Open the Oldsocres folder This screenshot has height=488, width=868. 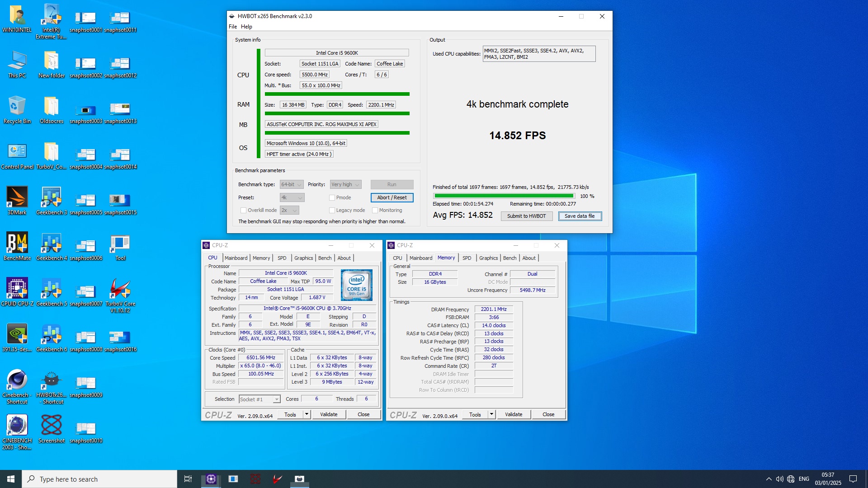click(x=52, y=110)
